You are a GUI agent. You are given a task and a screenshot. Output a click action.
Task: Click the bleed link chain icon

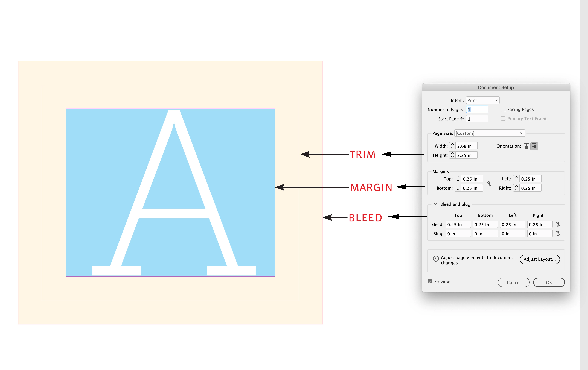pos(558,224)
